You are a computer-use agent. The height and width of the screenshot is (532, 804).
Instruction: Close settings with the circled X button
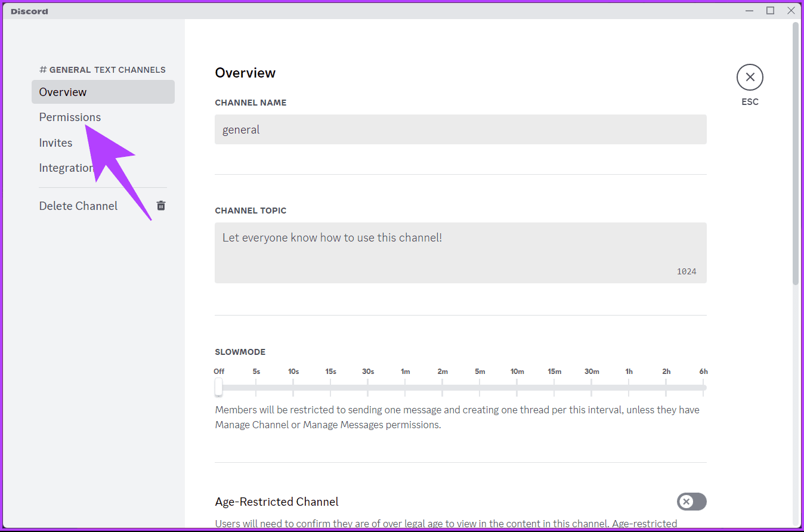[750, 77]
